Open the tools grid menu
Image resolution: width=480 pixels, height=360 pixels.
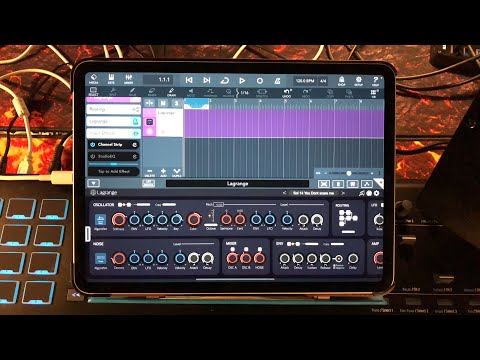coord(374,93)
